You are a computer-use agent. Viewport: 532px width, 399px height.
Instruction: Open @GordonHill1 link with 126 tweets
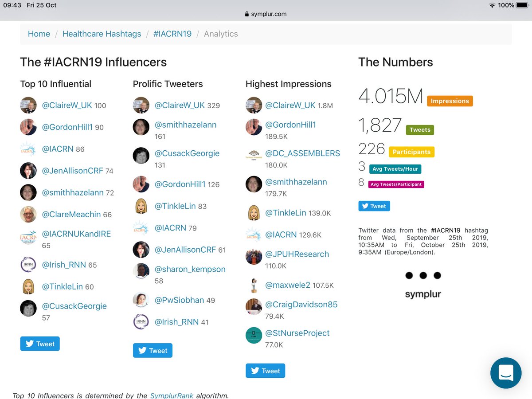click(180, 184)
